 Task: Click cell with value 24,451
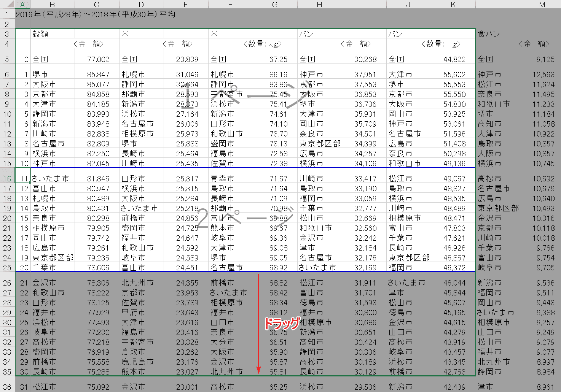point(186,268)
